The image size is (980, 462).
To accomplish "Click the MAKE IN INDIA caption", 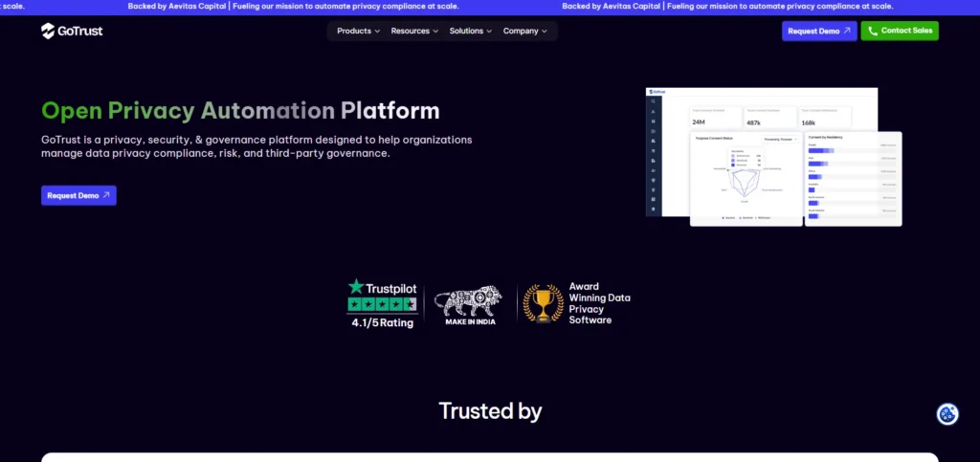I will (x=470, y=321).
